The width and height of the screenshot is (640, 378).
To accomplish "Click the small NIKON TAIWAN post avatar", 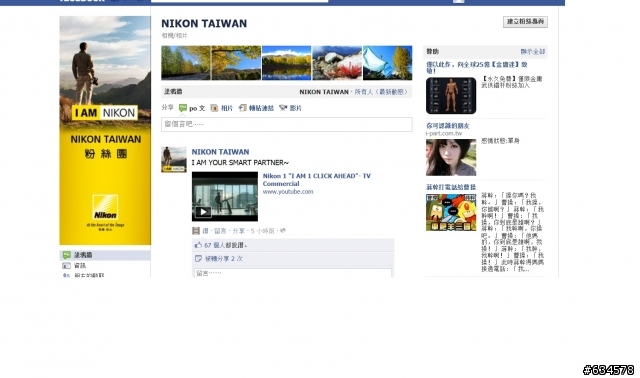I will pos(174,160).
